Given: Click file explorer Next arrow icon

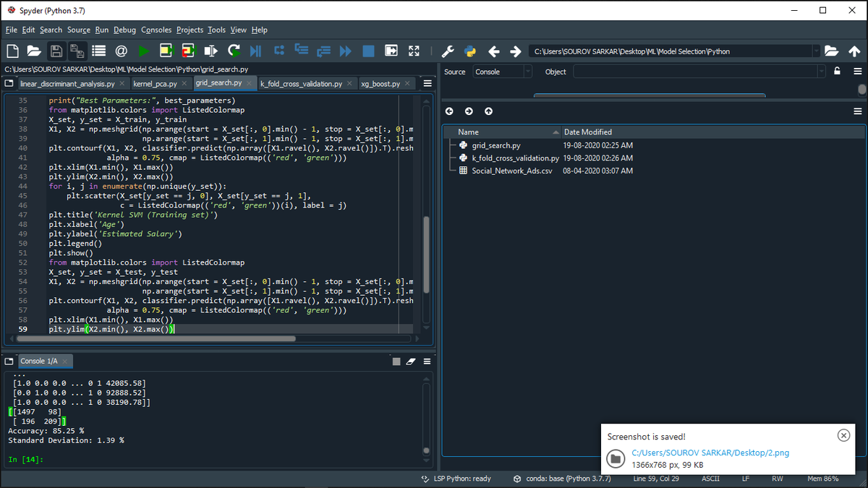Looking at the screenshot, I should click(x=469, y=111).
